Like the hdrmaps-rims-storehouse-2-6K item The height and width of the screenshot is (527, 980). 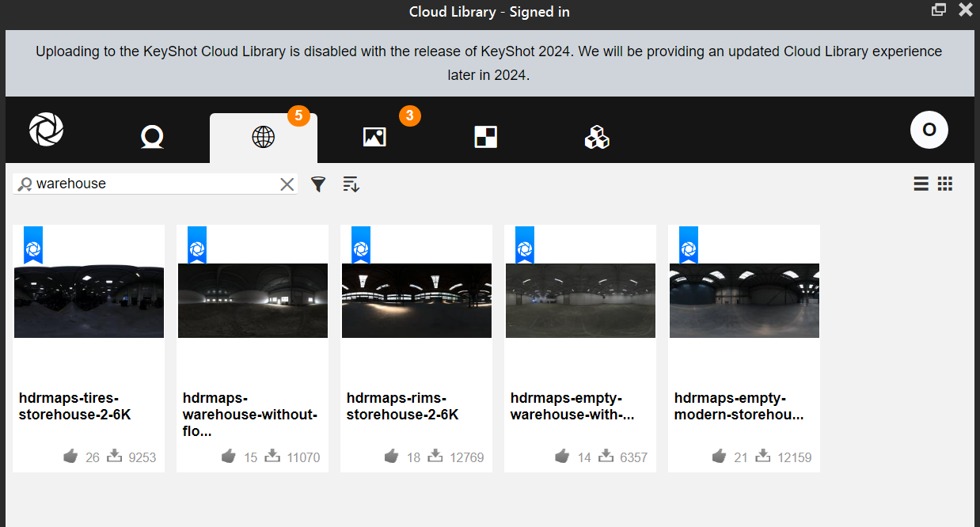click(391, 457)
